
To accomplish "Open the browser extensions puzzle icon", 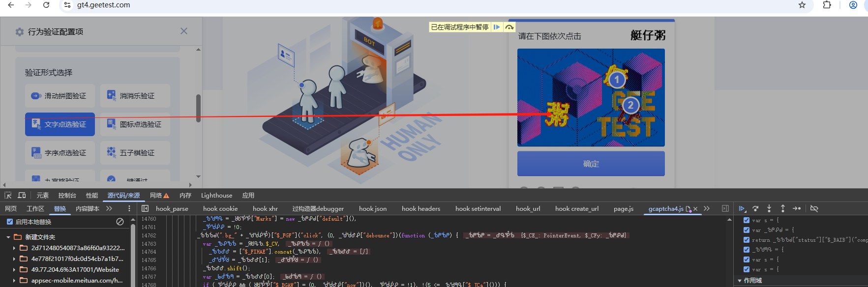I will click(x=827, y=5).
